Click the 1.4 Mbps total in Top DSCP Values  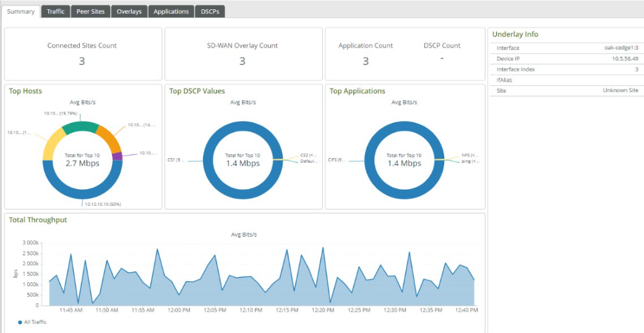tap(243, 164)
